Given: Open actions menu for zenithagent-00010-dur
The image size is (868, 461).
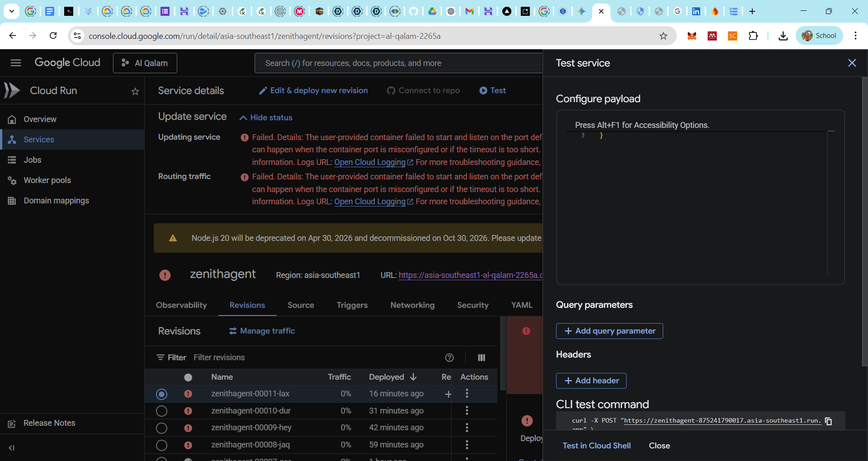Looking at the screenshot, I should click(467, 411).
